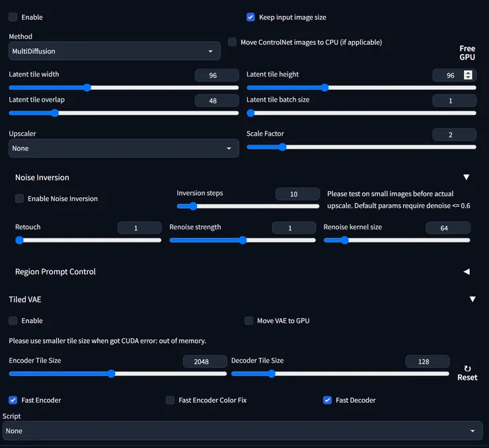Image resolution: width=489 pixels, height=448 pixels.
Task: Uncheck the Fast Encoder option
Action: pos(13,400)
